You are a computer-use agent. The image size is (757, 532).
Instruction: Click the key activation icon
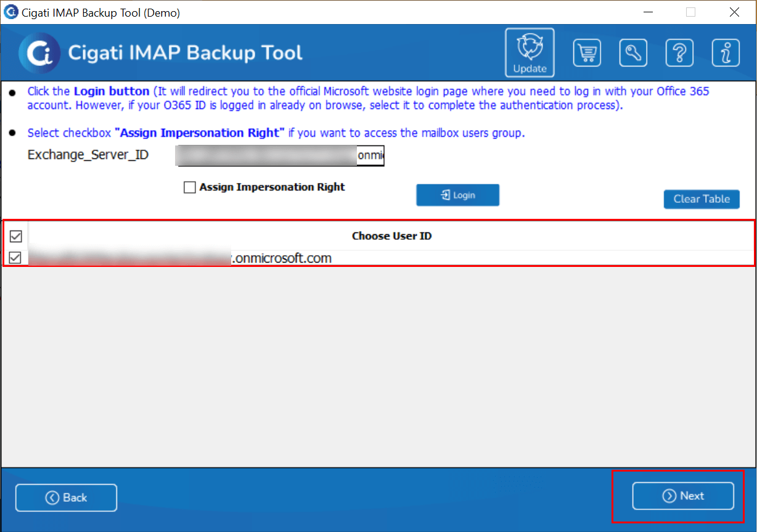633,53
